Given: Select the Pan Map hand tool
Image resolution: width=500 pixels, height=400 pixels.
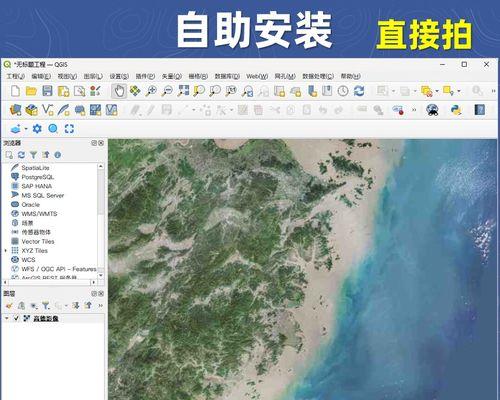Looking at the screenshot, I should pyautogui.click(x=119, y=91).
